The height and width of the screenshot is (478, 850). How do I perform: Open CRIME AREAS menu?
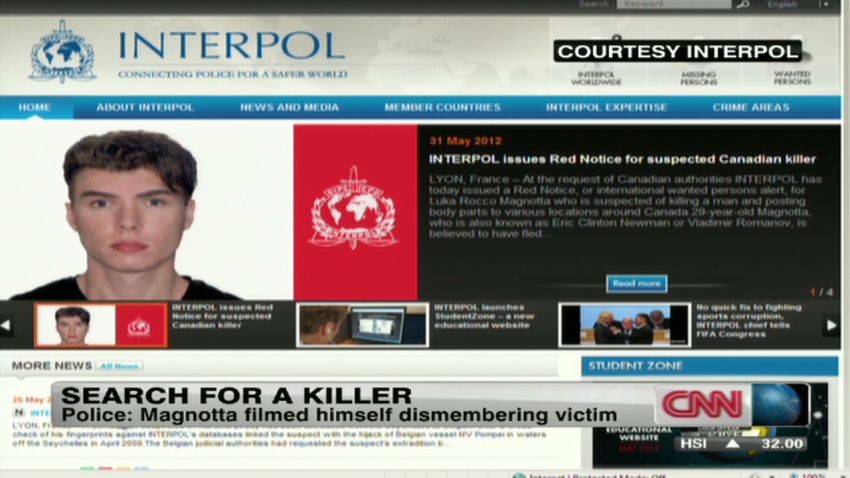pyautogui.click(x=751, y=107)
